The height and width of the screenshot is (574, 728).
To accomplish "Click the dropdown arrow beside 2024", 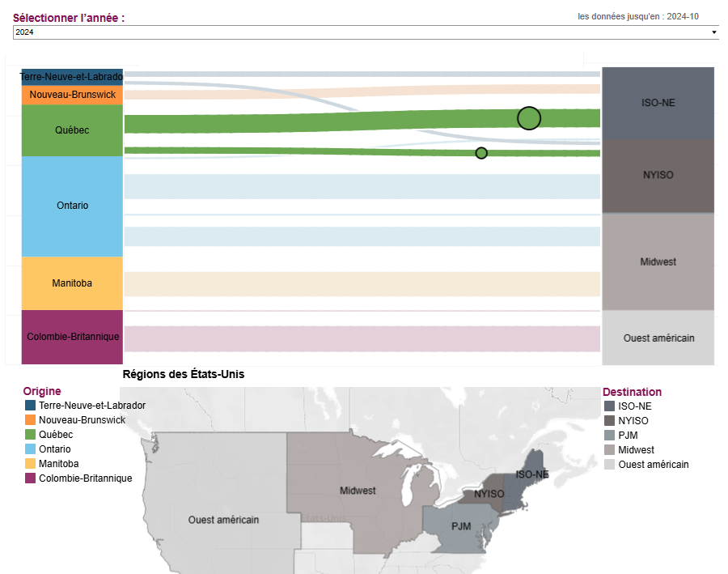I will point(714,32).
